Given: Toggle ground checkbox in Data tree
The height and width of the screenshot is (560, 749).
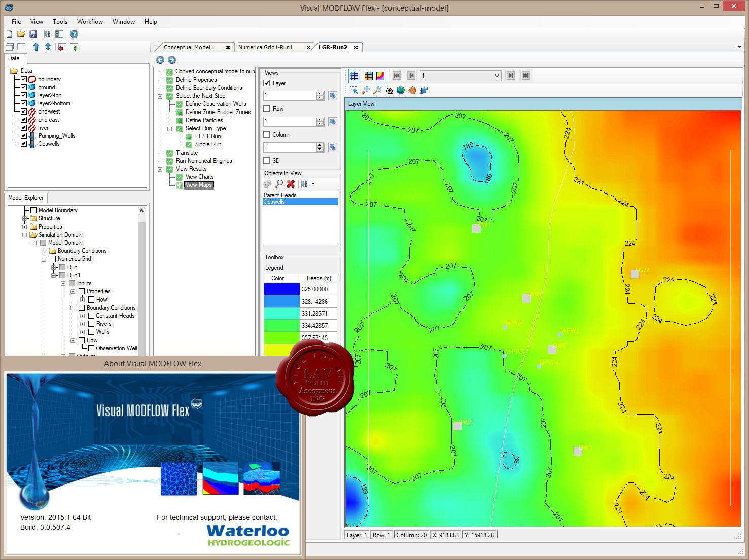Looking at the screenshot, I should click(24, 87).
